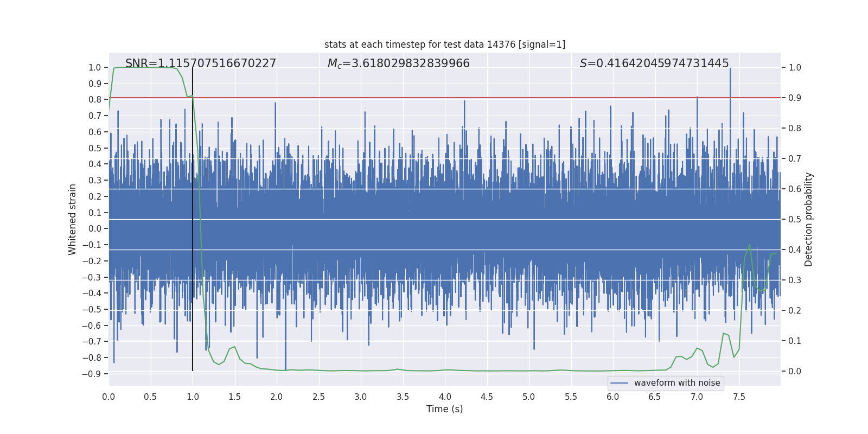The height and width of the screenshot is (434, 868).
Task: Click the plot title mentioning test data 14376
Action: tap(444, 44)
